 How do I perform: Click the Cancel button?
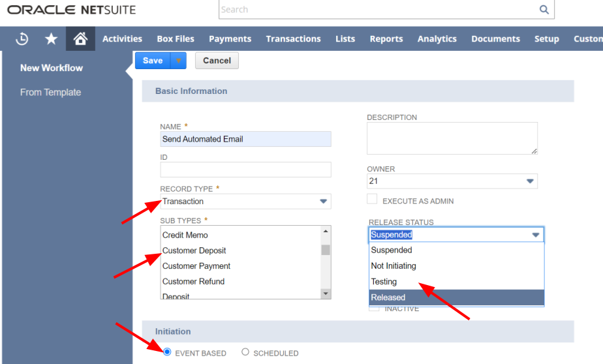[217, 61]
